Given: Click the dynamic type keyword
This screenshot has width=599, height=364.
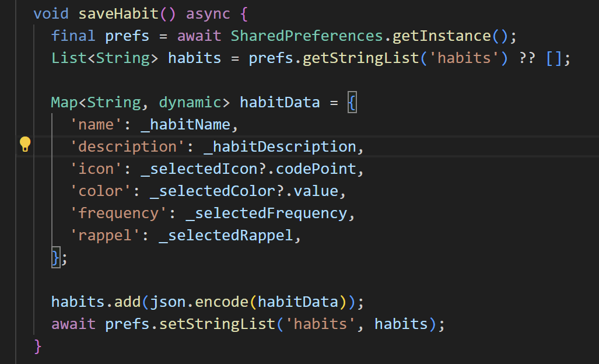Looking at the screenshot, I should pyautogui.click(x=190, y=102).
